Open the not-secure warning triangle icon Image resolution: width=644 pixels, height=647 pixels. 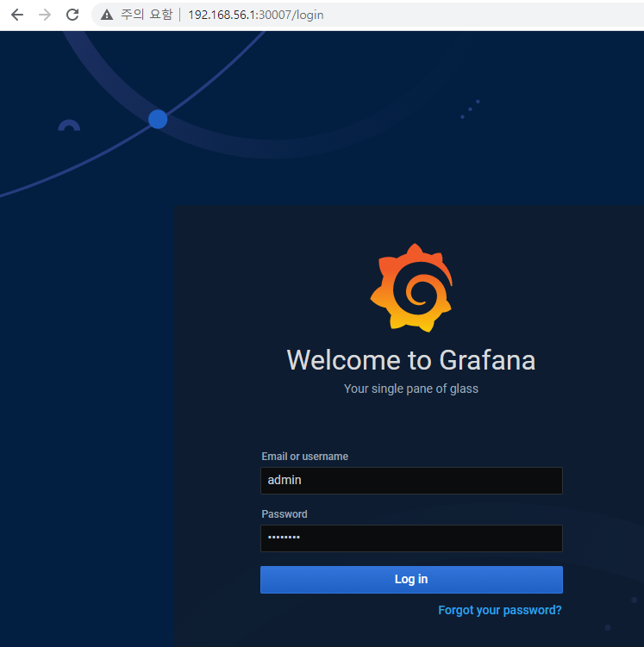[107, 15]
